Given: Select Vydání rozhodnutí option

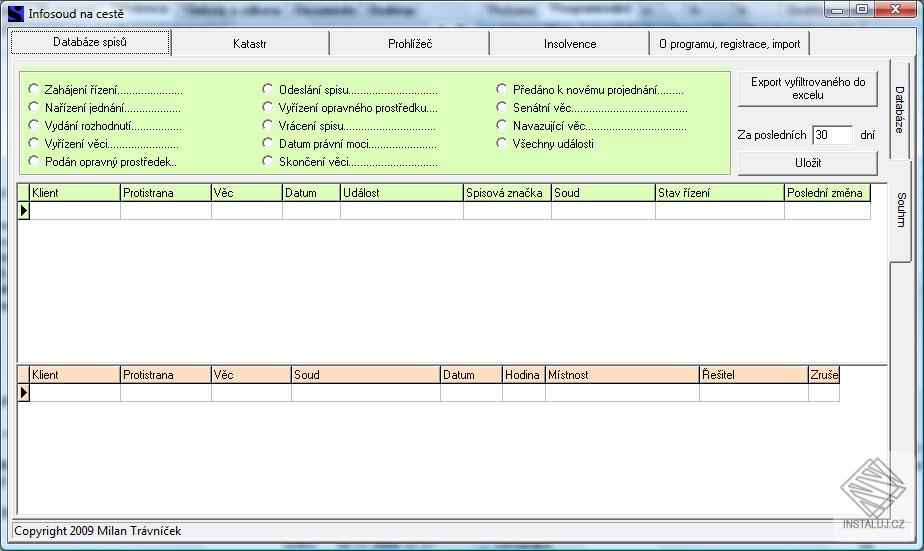Looking at the screenshot, I should [x=34, y=126].
